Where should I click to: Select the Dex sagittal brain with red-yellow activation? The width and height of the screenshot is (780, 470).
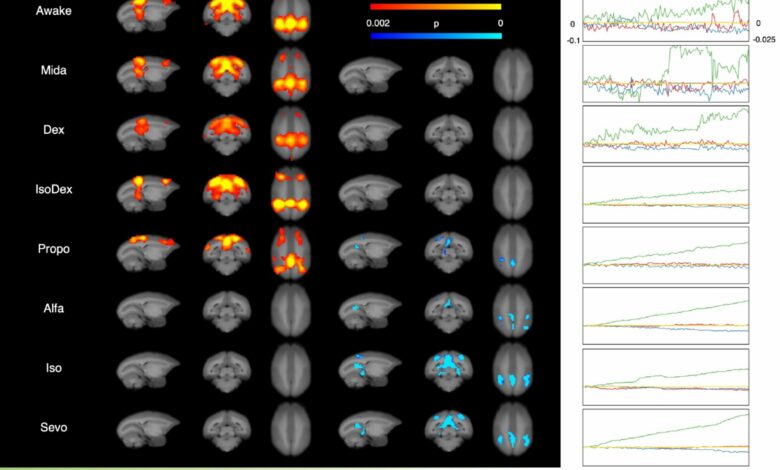tap(148, 134)
